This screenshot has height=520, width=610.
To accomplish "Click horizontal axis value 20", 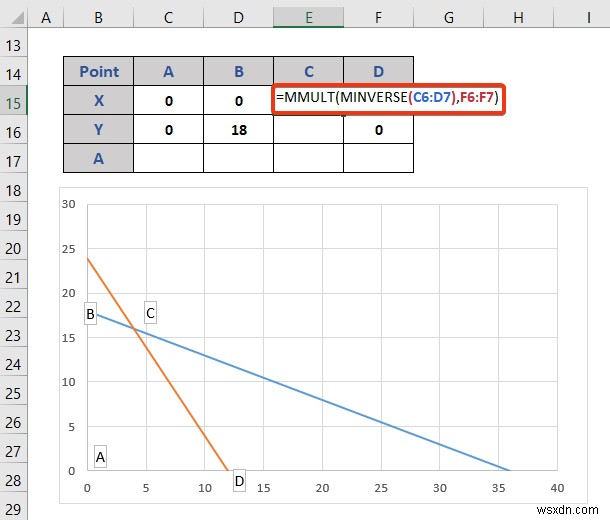I will (322, 488).
